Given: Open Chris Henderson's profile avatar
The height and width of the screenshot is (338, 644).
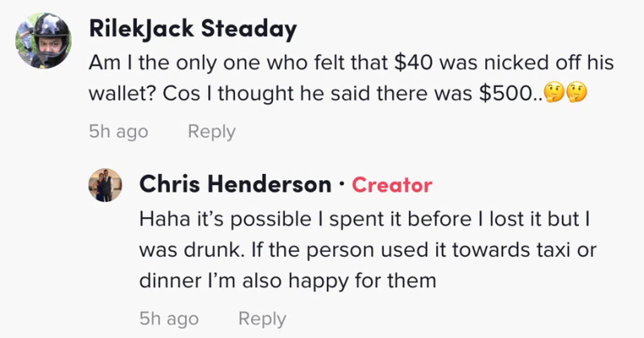Looking at the screenshot, I should 105,185.
